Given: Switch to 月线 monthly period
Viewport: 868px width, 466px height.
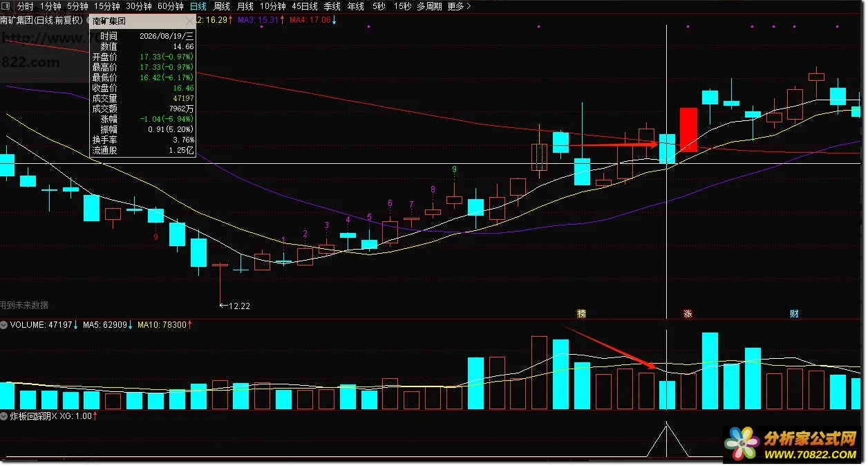Looking at the screenshot, I should (245, 6).
